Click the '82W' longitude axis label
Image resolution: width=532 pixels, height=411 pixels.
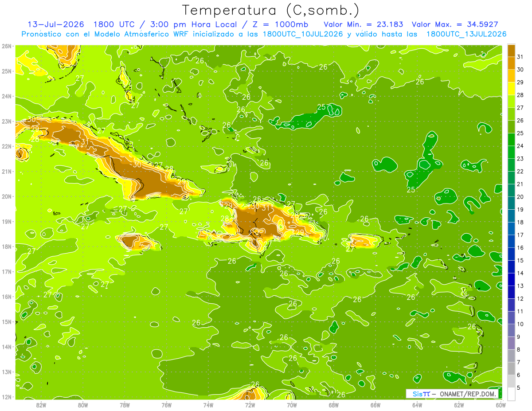click(x=41, y=405)
